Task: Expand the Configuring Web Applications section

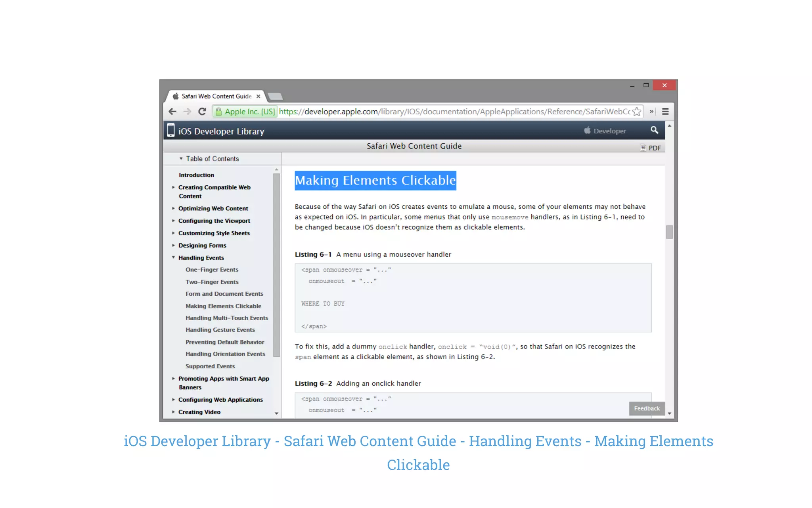Action: coord(173,399)
